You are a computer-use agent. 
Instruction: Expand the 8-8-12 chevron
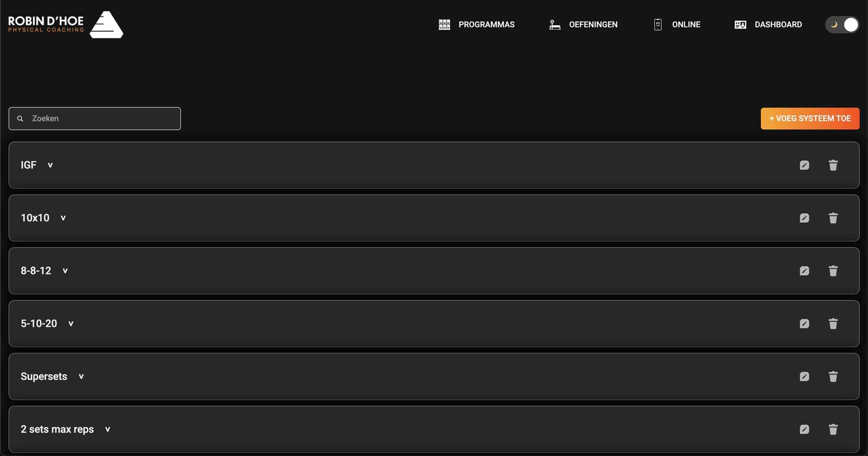coord(65,271)
